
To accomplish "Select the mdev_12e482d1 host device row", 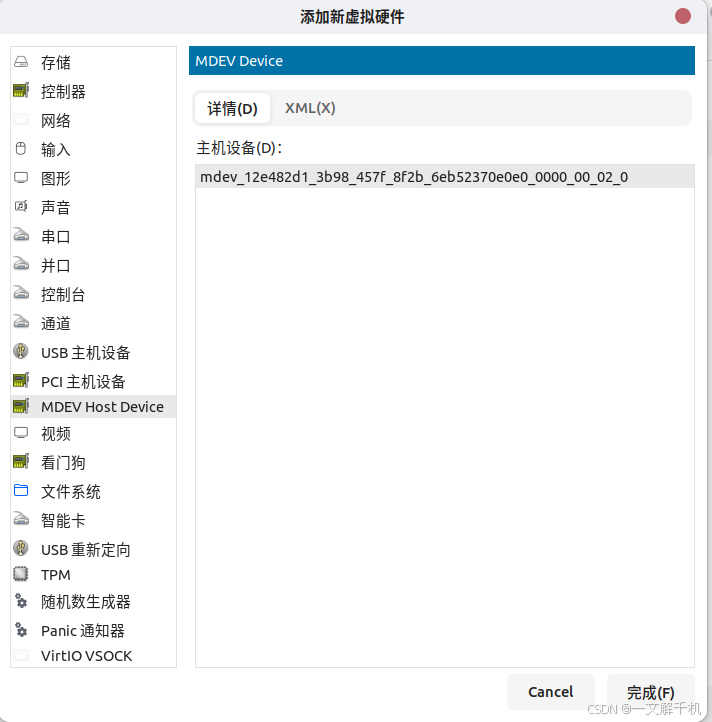I will coord(444,177).
